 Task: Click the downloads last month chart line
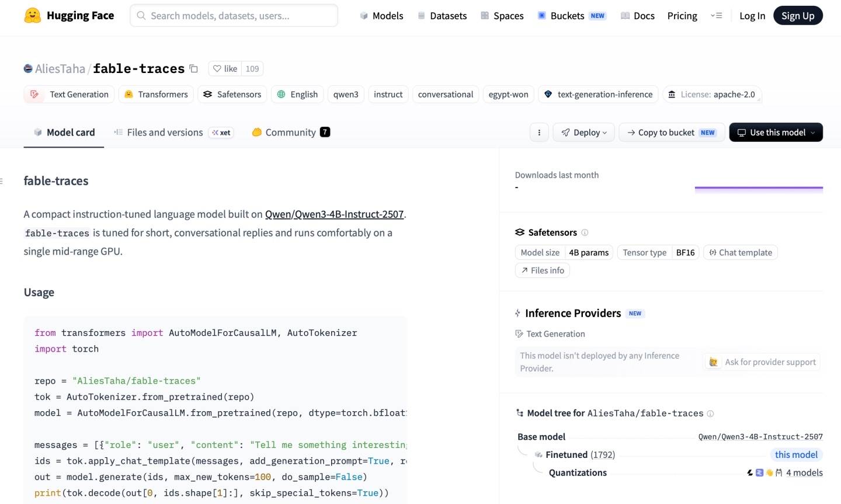pos(759,188)
